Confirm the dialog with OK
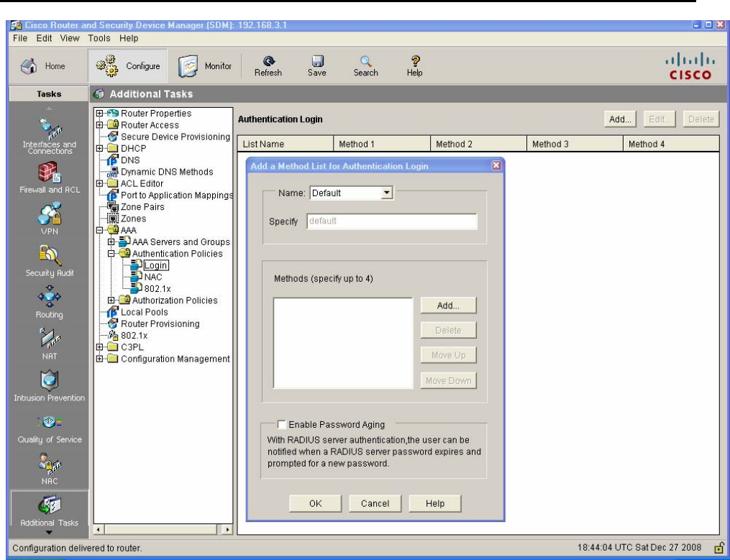730x560 pixels. [x=315, y=503]
